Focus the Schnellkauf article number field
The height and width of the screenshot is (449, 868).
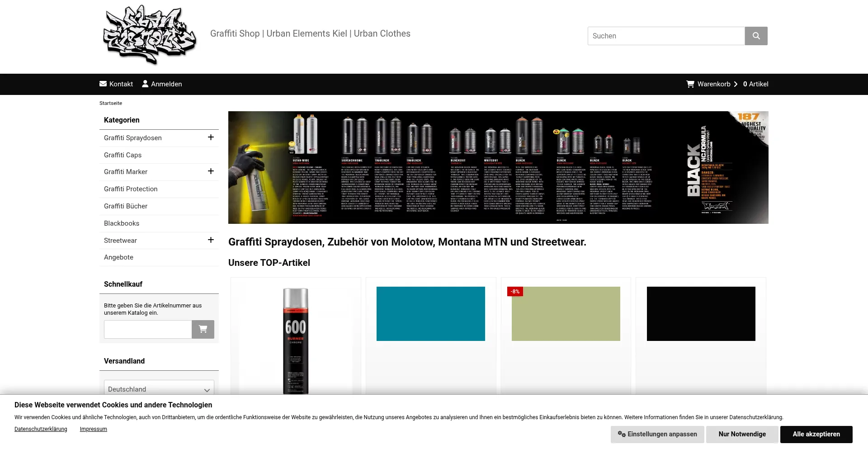148,329
